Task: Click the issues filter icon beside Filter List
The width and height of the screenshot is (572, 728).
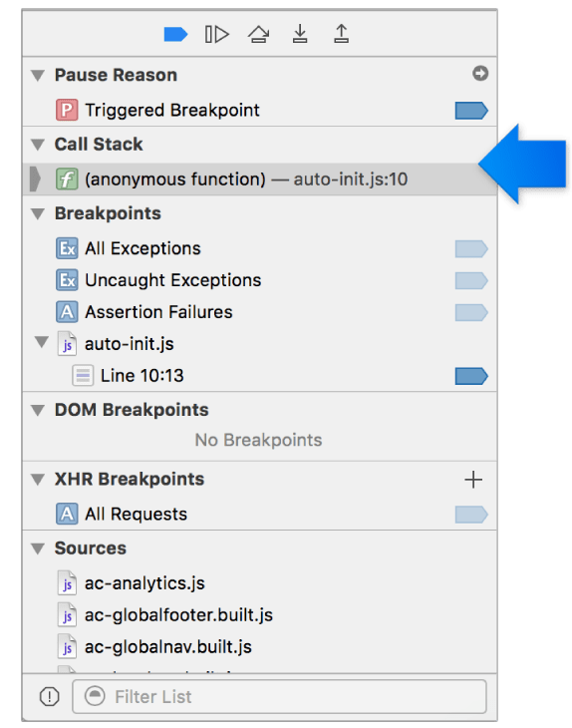Action: (x=49, y=696)
